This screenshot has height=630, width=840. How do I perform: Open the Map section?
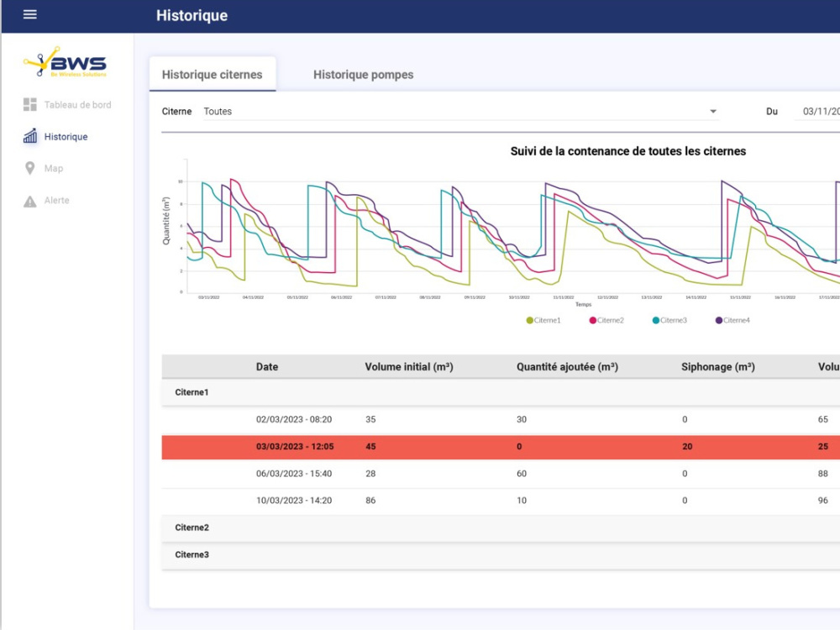pyautogui.click(x=54, y=168)
